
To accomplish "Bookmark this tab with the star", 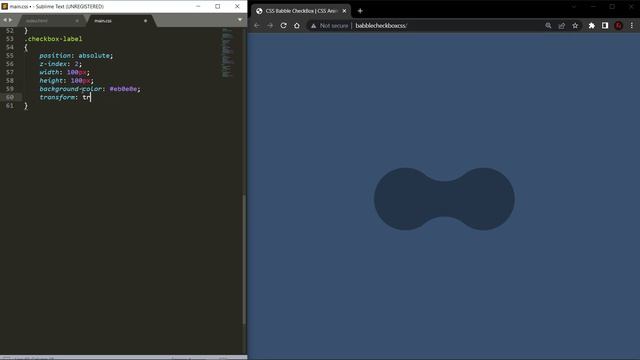I will pos(575,25).
